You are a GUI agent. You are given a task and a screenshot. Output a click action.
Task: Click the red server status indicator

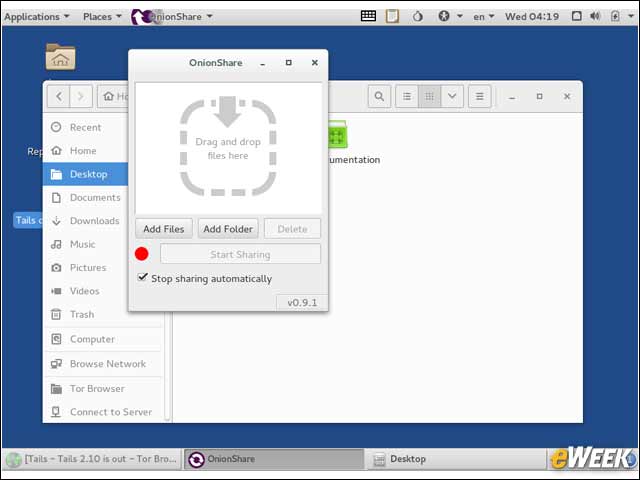pyautogui.click(x=142, y=254)
